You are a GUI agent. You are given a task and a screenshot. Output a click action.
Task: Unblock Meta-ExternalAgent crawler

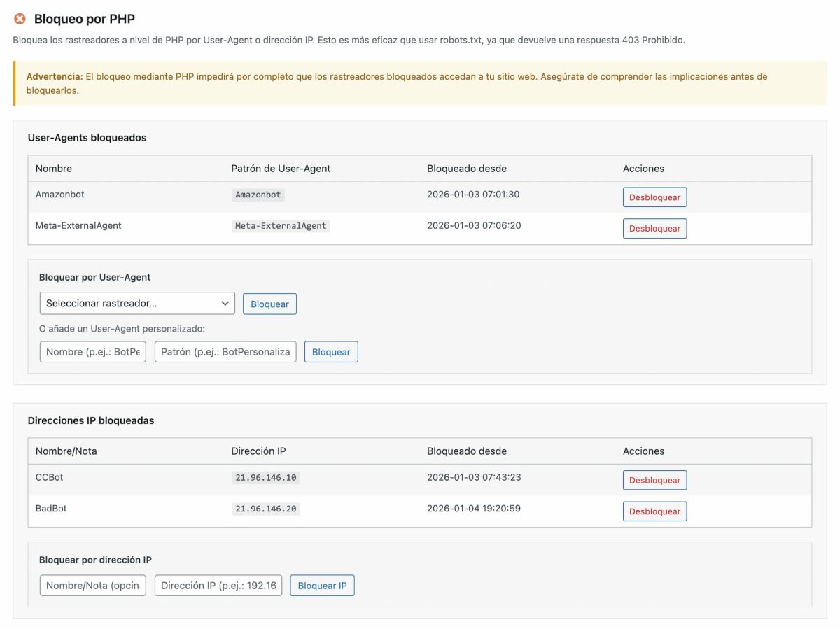[x=654, y=228]
